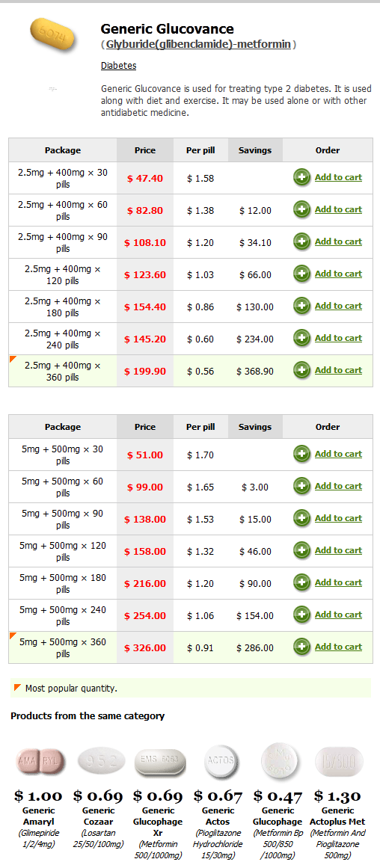Add 2.5mg + 400mg × 60 pills to cart

point(338,209)
